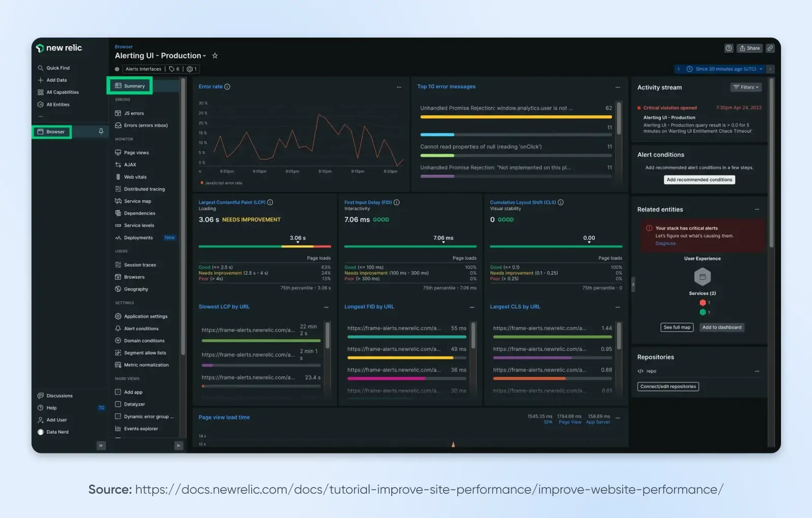812x518 pixels.
Task: Click the Error rate info icon
Action: (x=227, y=87)
